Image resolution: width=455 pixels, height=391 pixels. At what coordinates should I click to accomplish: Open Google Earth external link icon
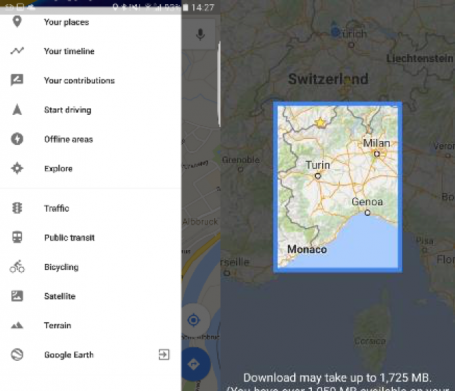point(164,354)
